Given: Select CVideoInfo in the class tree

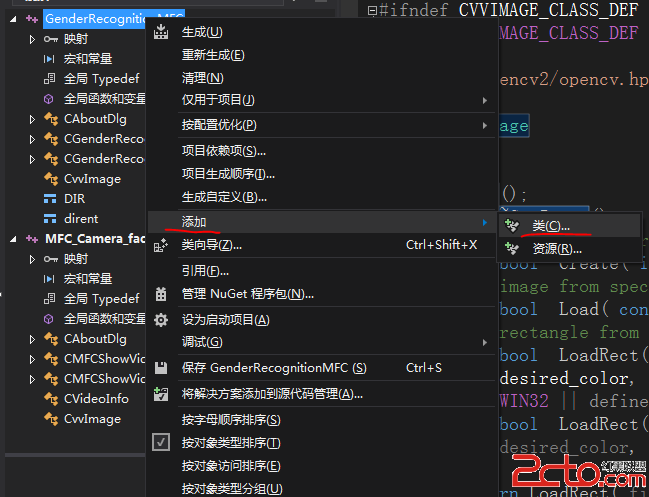Looking at the screenshot, I should pyautogui.click(x=96, y=399).
